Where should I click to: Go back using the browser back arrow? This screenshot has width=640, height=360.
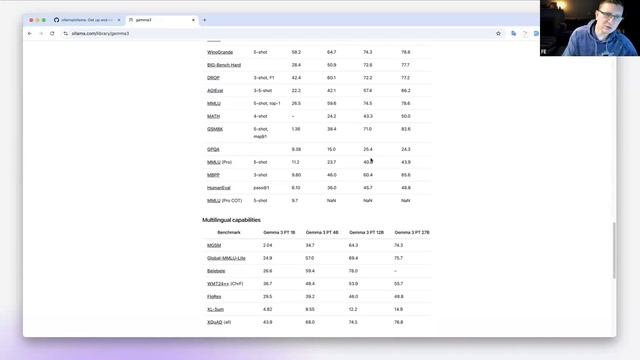coord(30,33)
